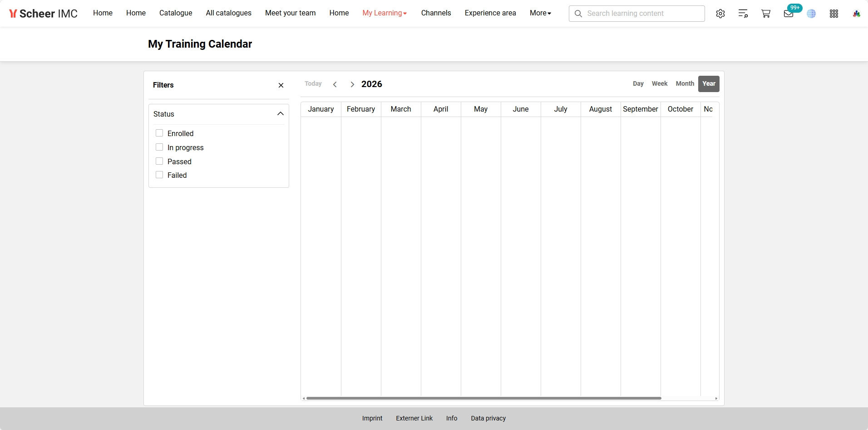868x430 pixels.
Task: Click the user avatar icon
Action: 857,14
